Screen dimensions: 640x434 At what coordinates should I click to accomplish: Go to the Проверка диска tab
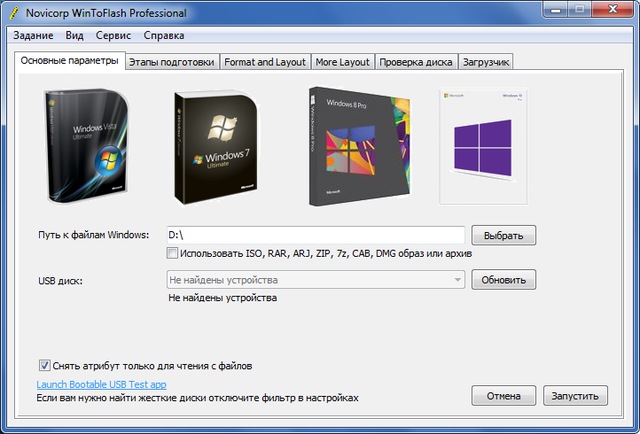(416, 62)
